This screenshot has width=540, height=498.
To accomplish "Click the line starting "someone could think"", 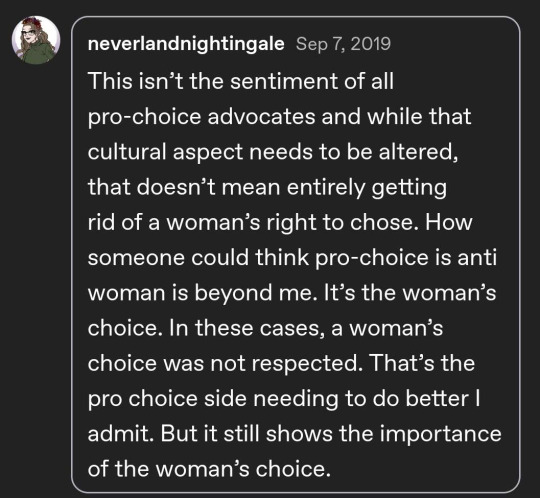I will (x=292, y=258).
